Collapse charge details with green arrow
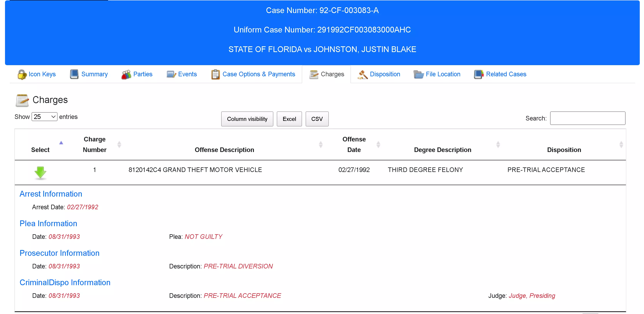Image resolution: width=644 pixels, height=314 pixels. [40, 173]
